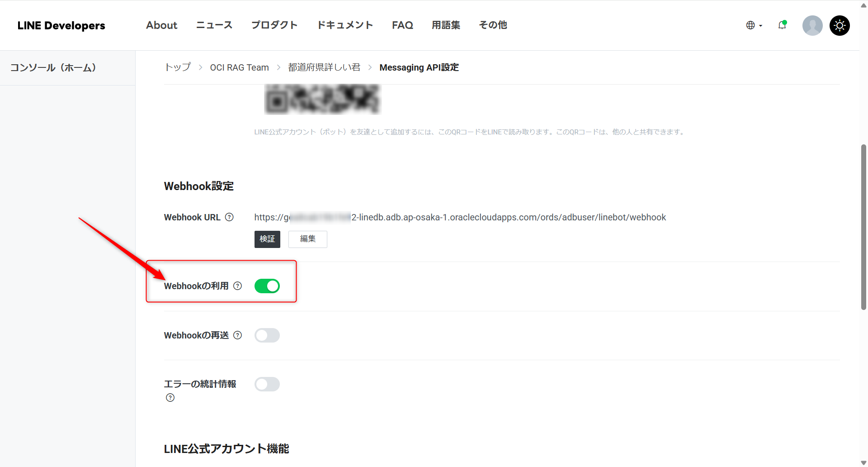The width and height of the screenshot is (868, 467).
Task: Show help for エラーの統計情報
Action: tap(170, 398)
